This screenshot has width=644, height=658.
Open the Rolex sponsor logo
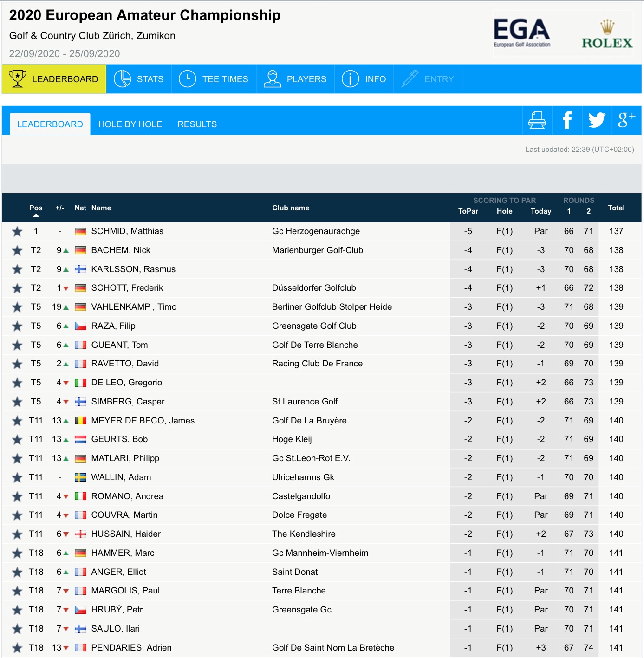tap(607, 34)
